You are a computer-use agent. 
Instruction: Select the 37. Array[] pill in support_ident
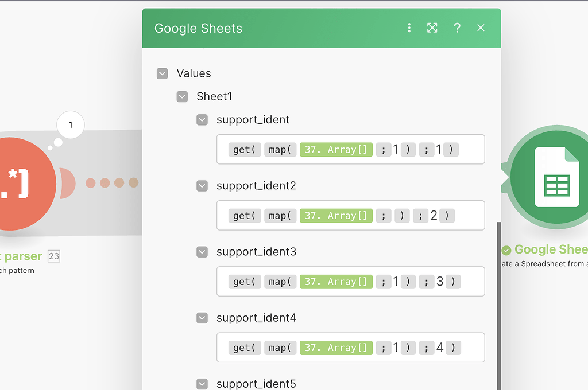[x=336, y=149]
